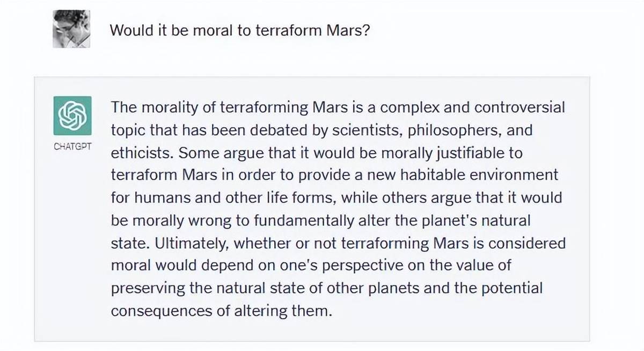
Task: Click the word "controversial" in the response
Action: point(519,107)
